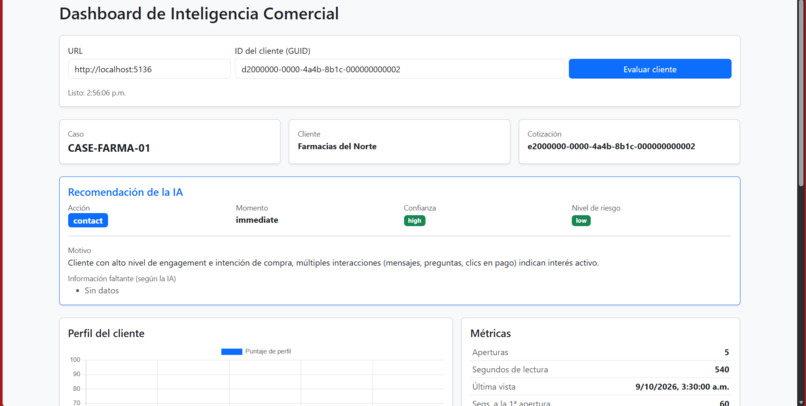
Task: Click the Última vista label
Action: point(493,386)
